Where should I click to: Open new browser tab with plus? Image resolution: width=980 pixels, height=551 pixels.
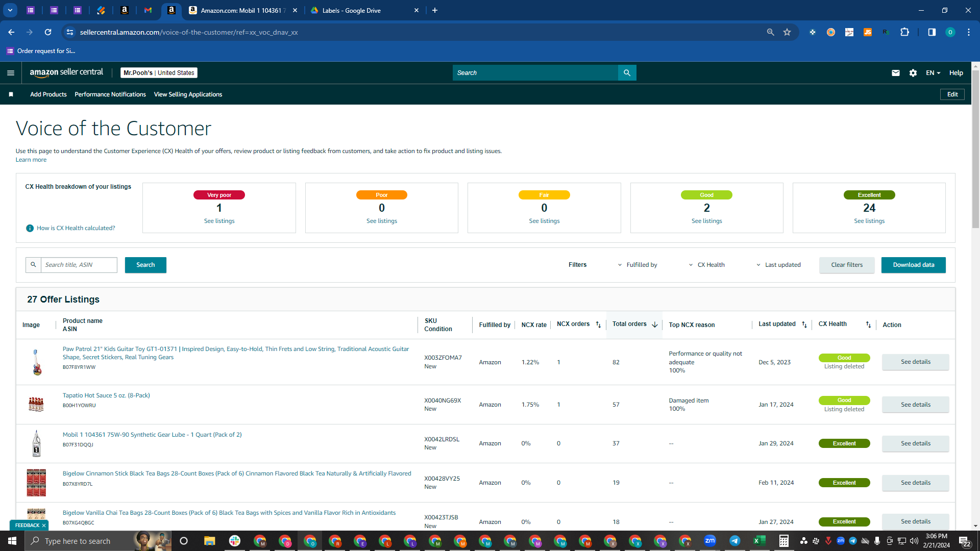435,10
